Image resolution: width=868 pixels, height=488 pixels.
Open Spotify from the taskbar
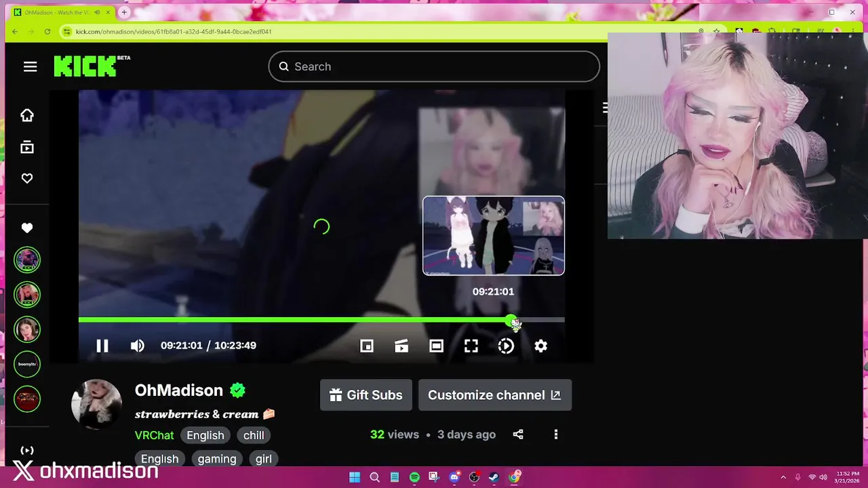pos(414,477)
